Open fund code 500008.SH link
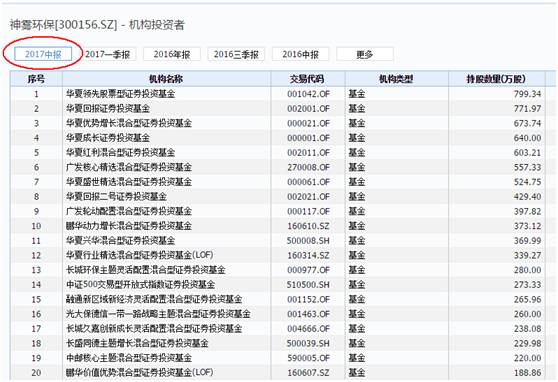Viewport: 558px width, 382px height. pos(308,241)
